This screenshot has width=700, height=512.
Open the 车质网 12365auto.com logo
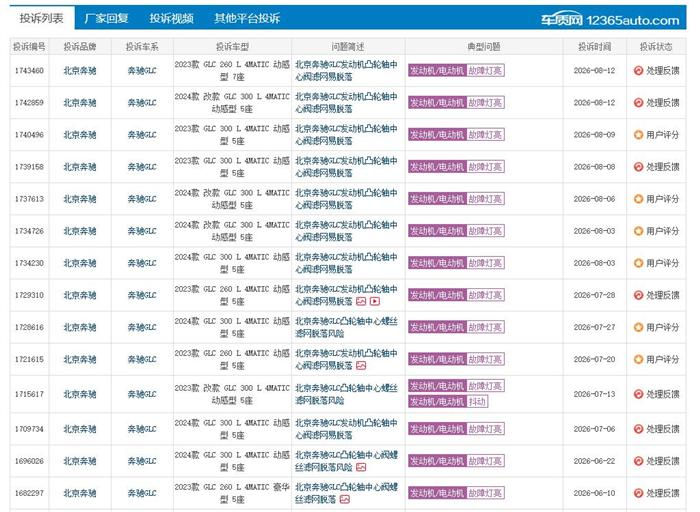610,20
